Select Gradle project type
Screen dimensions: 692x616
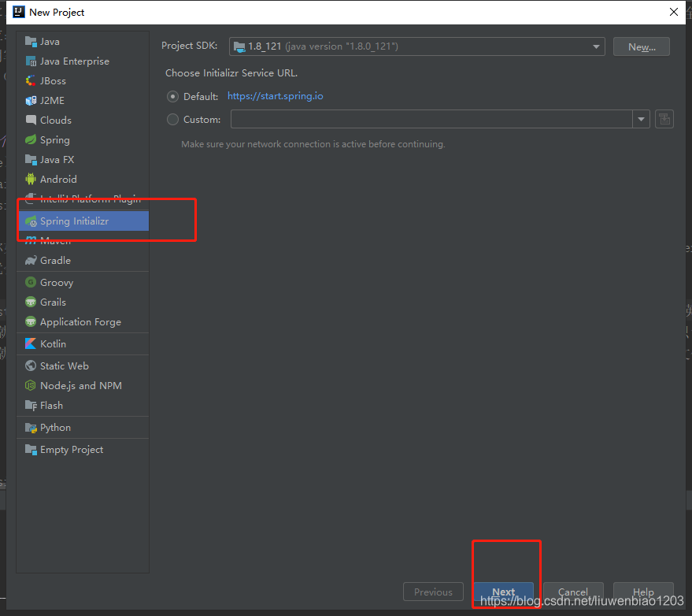pos(83,261)
